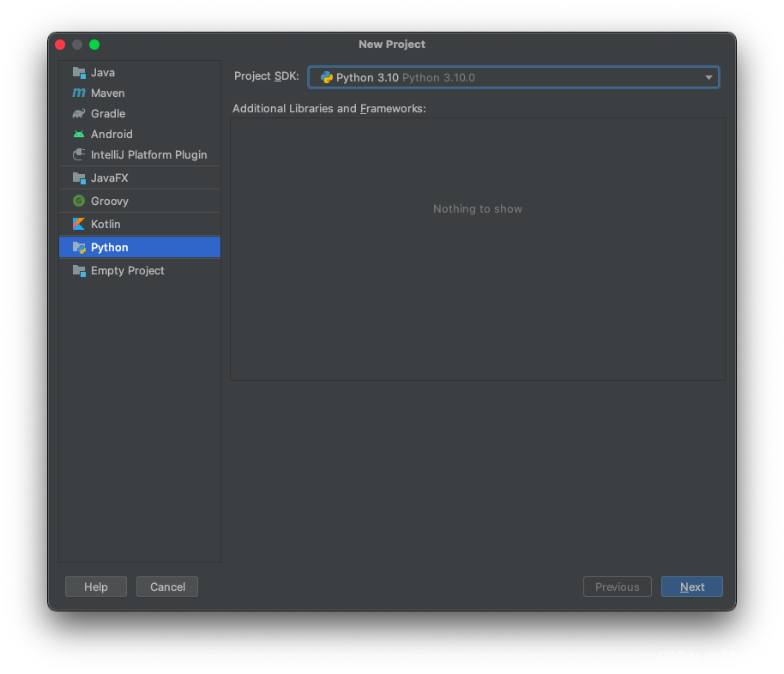
Task: Choose Gradle in project list
Action: click(140, 113)
